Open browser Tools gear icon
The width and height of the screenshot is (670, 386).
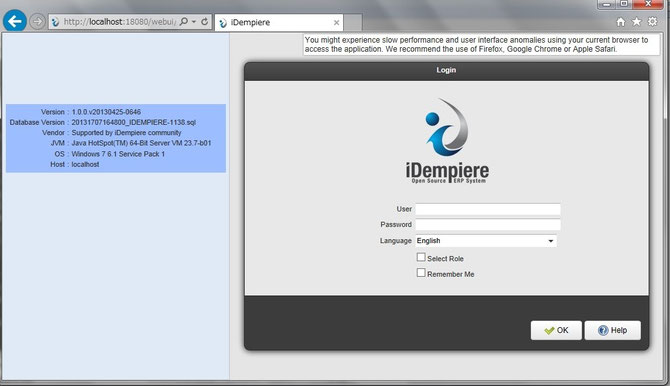(x=652, y=21)
